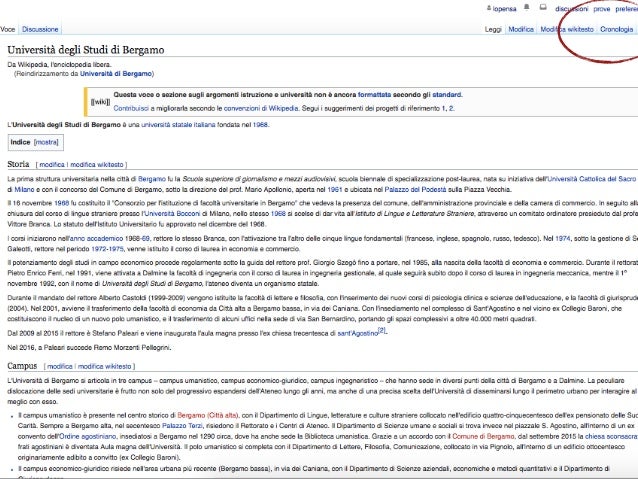Switch to the Discussione tab
The height and width of the screenshot is (479, 638).
pos(40,29)
